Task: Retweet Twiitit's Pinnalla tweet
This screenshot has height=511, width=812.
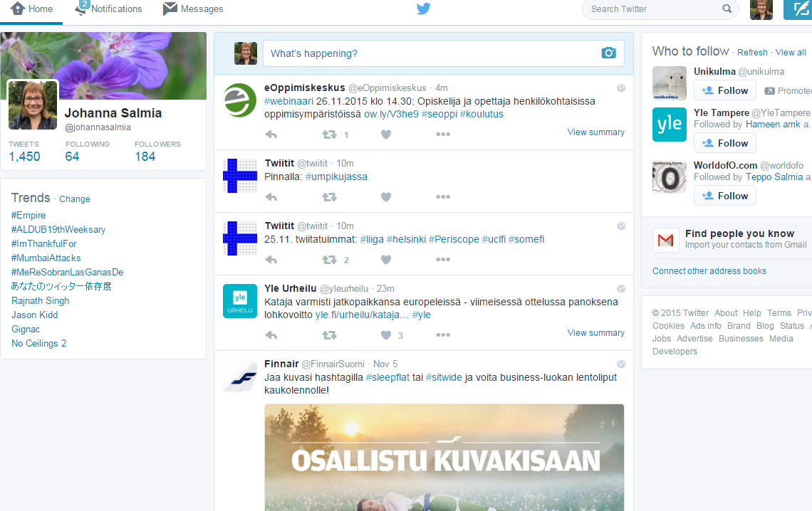Action: 329,197
